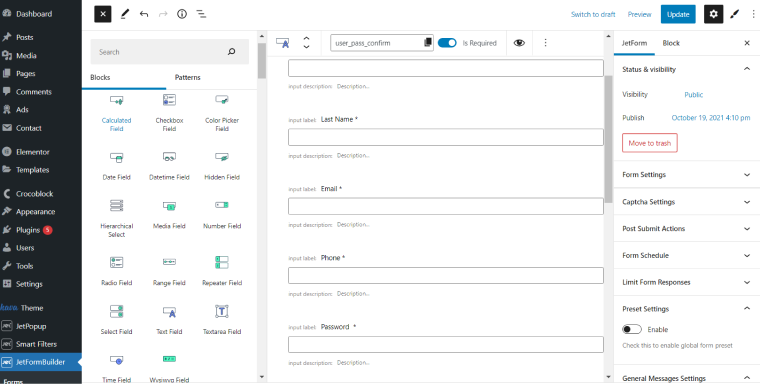Expand the Form Settings section
Screen dimensions: 760x384
[x=687, y=175]
